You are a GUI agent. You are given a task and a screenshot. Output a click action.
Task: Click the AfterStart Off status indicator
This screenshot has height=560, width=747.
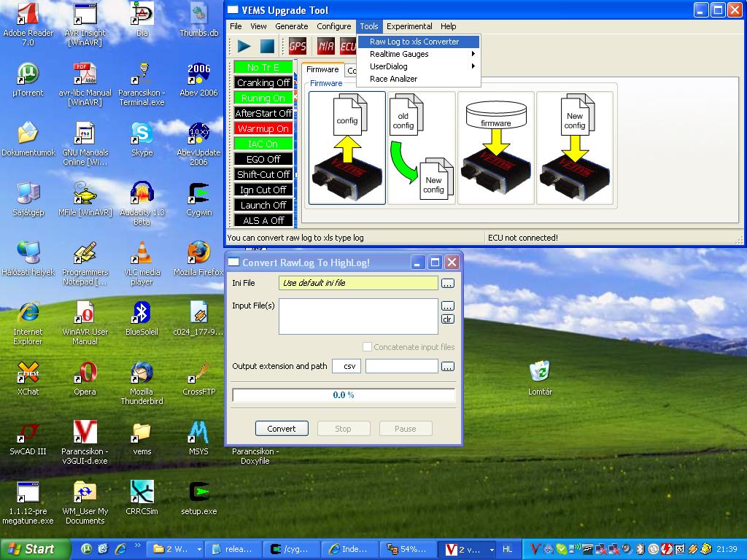coord(263,113)
